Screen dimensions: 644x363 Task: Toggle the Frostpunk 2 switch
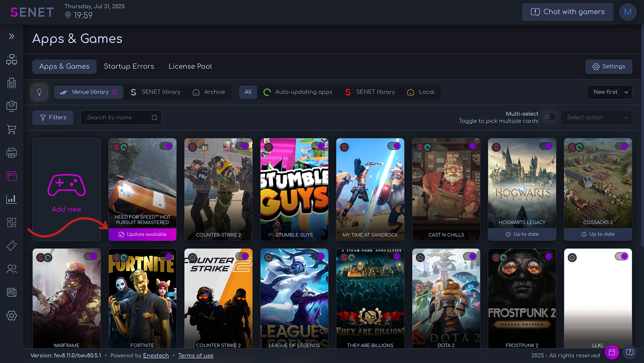click(546, 256)
